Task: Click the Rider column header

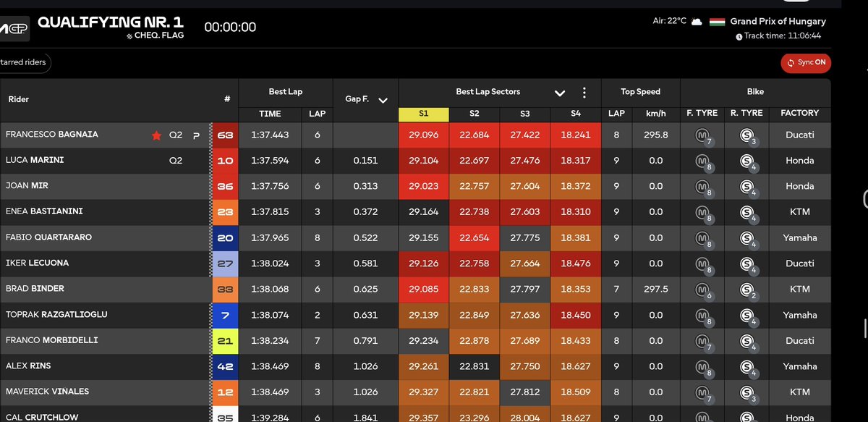Action: coord(19,99)
